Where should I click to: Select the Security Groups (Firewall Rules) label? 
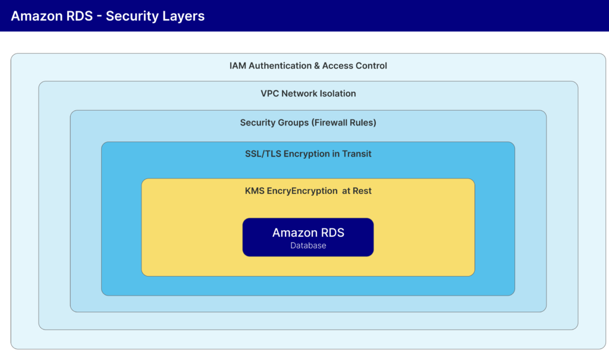(x=308, y=123)
